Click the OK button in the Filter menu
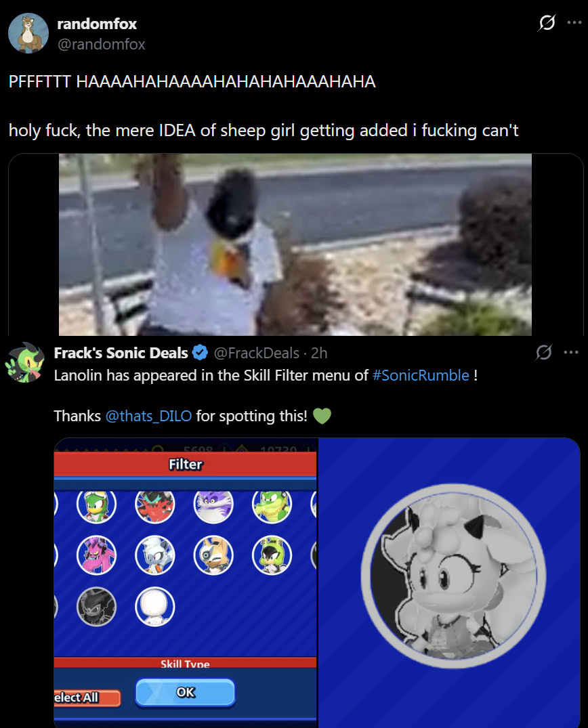 [x=186, y=692]
